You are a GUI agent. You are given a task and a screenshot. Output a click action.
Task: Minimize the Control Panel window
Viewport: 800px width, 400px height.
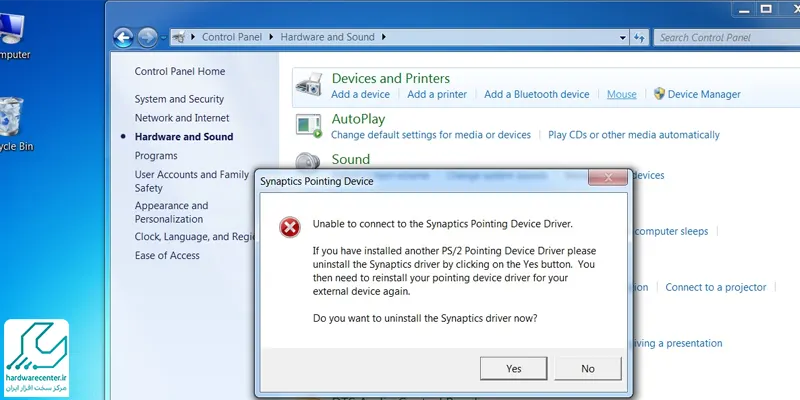tap(744, 9)
